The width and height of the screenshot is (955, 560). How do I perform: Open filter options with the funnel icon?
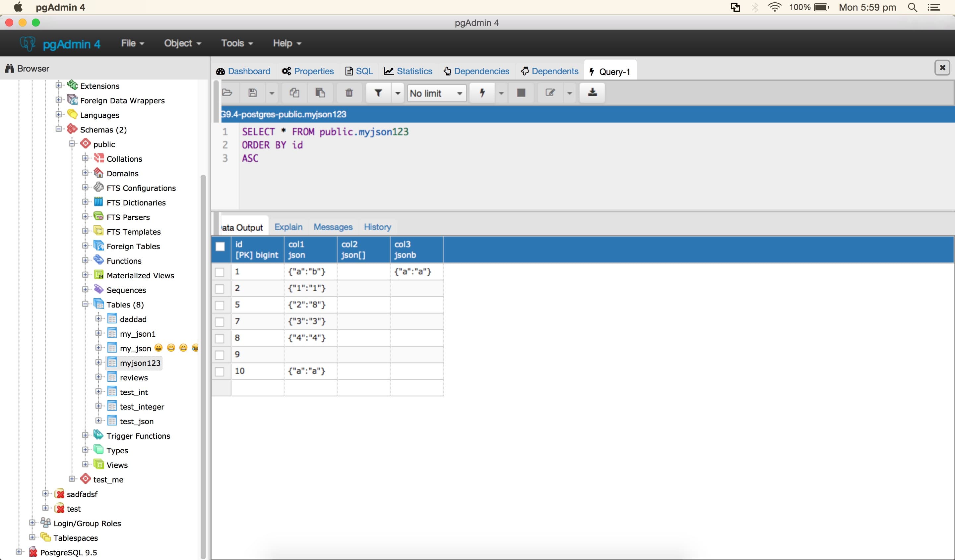coord(378,93)
